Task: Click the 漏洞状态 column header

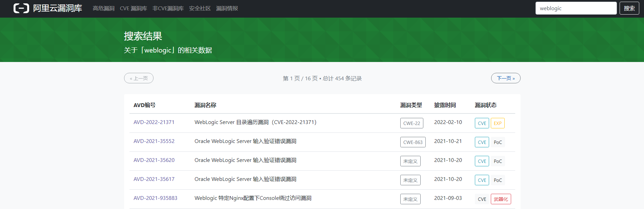Action: (x=486, y=105)
